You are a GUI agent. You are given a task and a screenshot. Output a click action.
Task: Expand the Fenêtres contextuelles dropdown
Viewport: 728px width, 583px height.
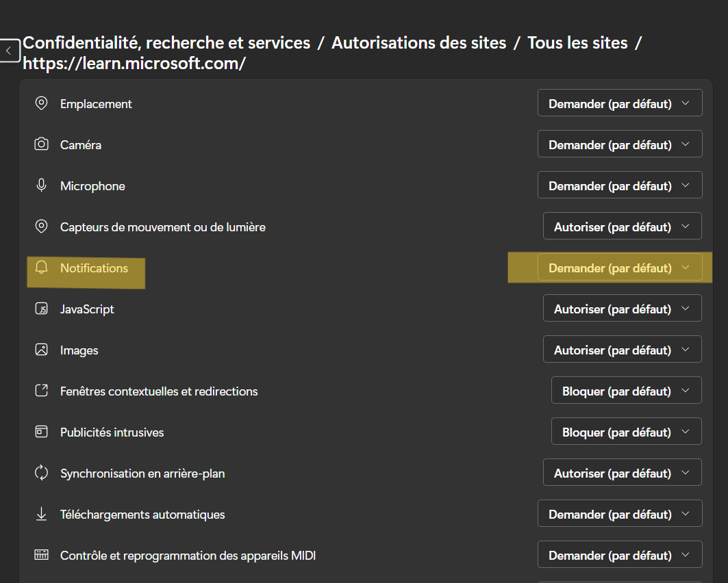627,391
